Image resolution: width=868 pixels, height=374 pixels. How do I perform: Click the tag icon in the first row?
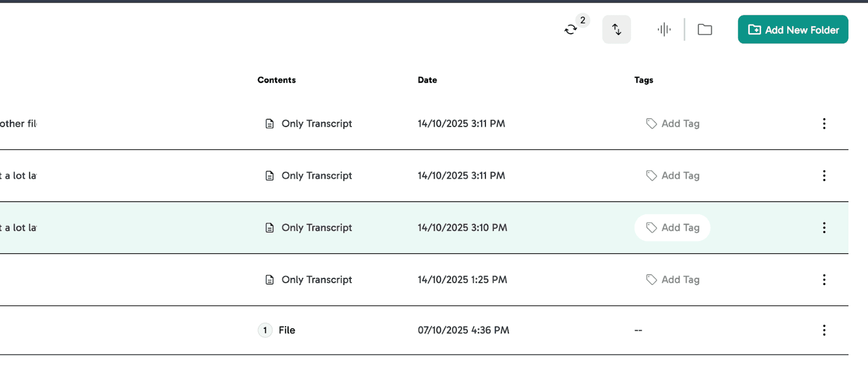tap(652, 124)
